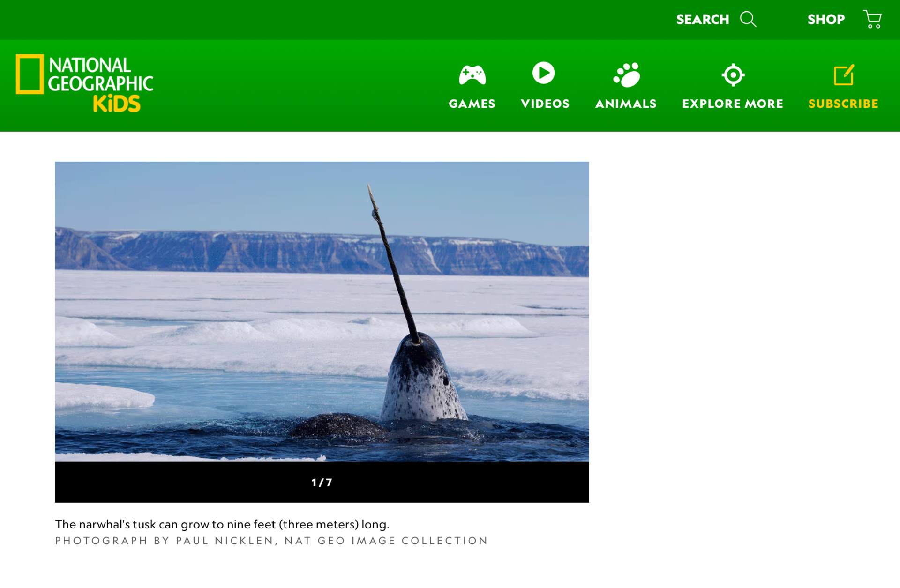Screen dimensions: 900x588
Task: Open the shopping cart icon
Action: (x=872, y=20)
